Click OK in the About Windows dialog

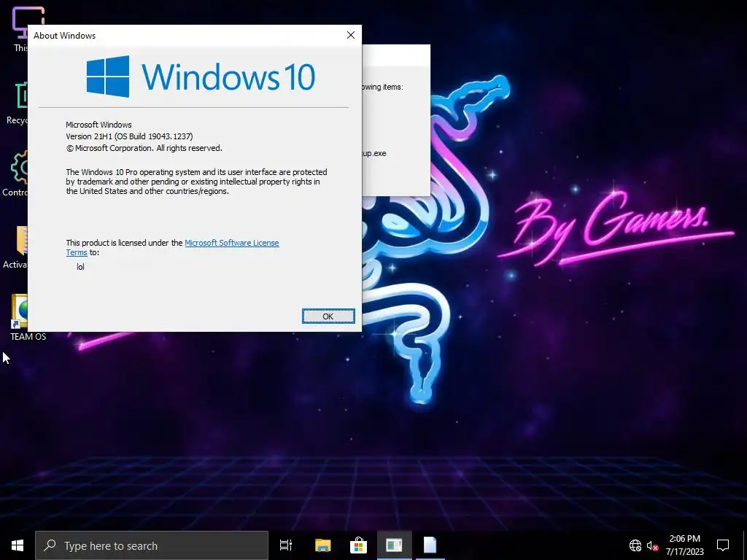pos(328,316)
